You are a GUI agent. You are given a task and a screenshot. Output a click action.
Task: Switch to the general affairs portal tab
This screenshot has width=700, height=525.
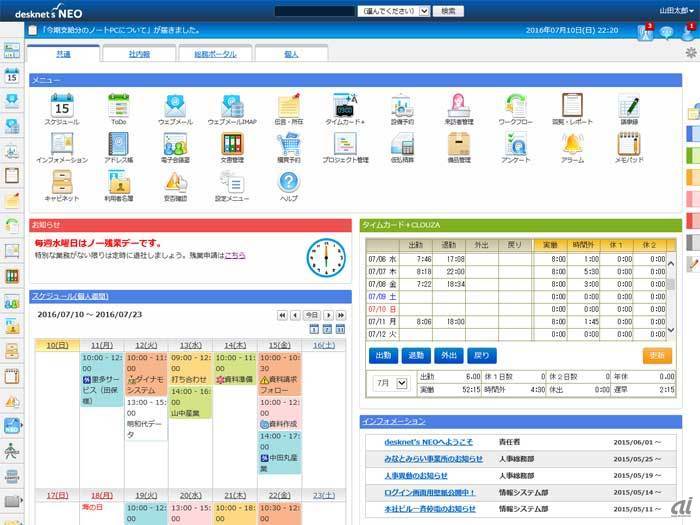tap(215, 54)
